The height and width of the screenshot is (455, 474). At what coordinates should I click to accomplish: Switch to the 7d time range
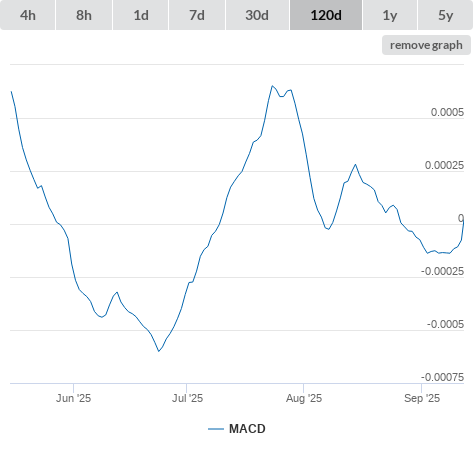click(197, 15)
